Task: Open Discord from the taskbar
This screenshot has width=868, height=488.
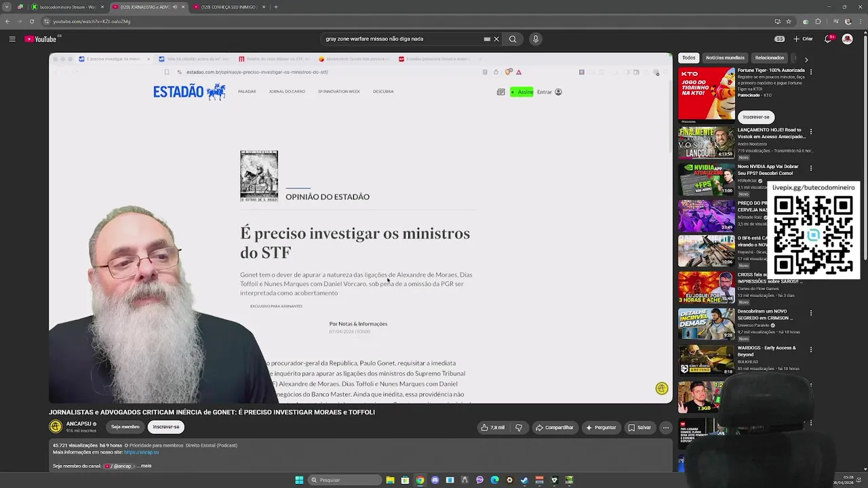Action: [435, 480]
